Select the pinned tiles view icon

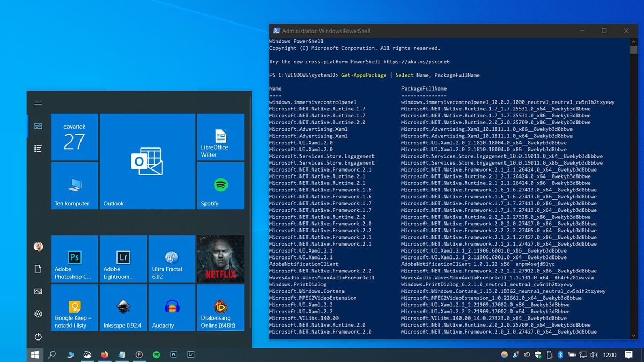pos(38,126)
